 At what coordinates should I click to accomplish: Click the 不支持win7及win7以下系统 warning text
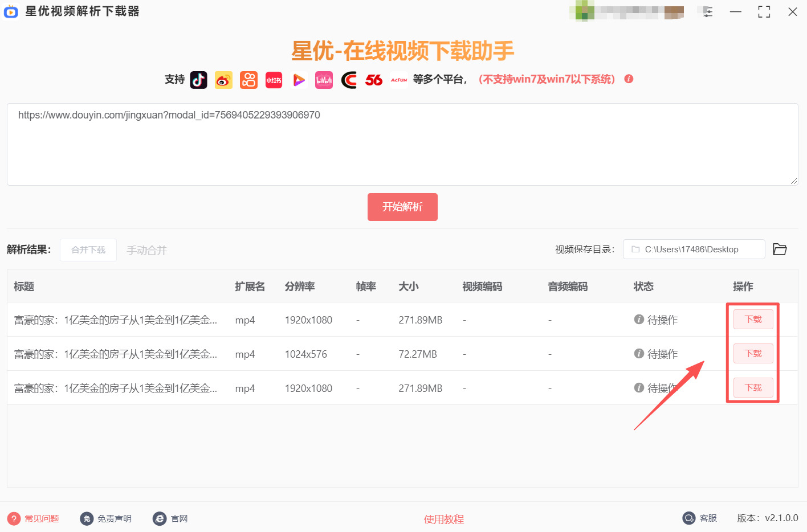pos(547,79)
